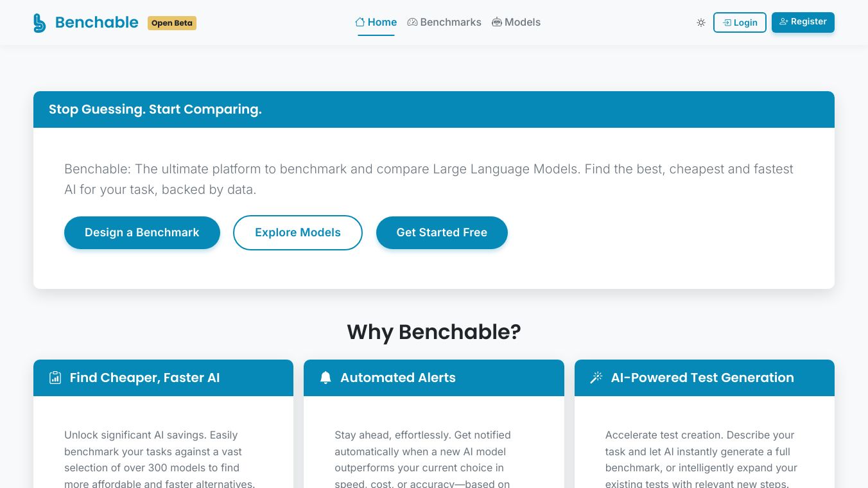This screenshot has width=868, height=488.
Task: Click the Open Beta badge
Action: (x=172, y=23)
